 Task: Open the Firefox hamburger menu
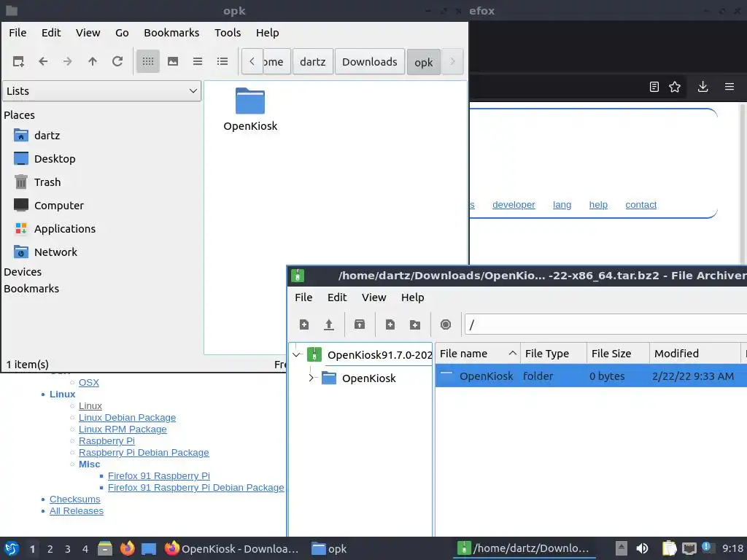729,87
